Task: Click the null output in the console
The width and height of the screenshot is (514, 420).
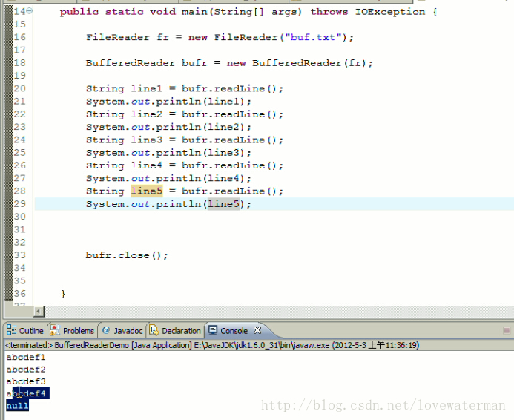Action: click(x=17, y=406)
